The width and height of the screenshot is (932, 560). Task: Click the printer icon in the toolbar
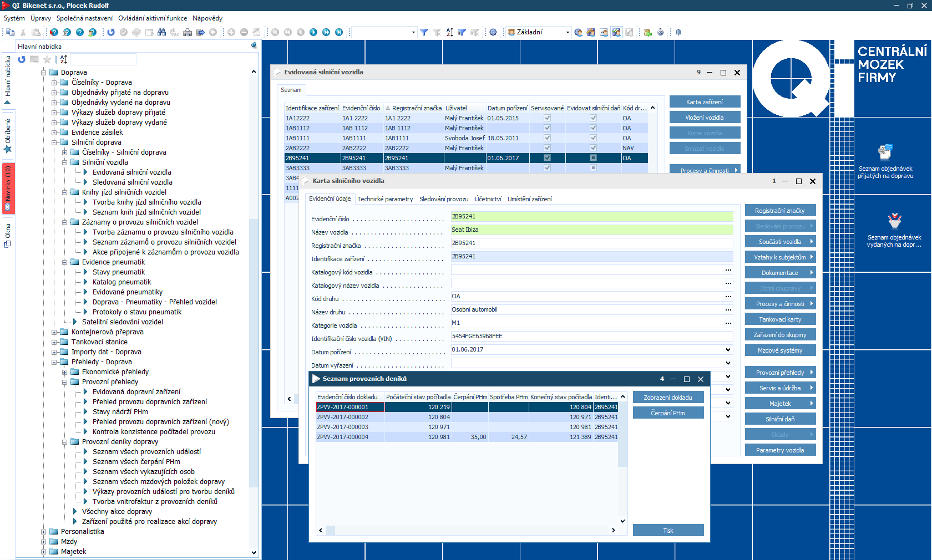click(188, 32)
